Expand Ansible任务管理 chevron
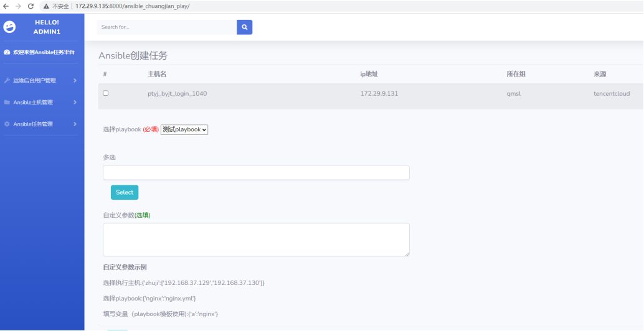 (75, 124)
